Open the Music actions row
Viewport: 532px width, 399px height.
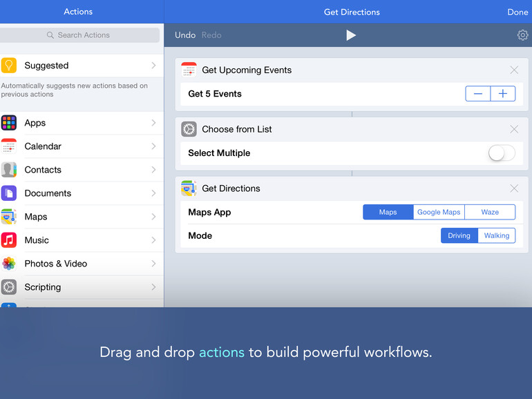pos(82,240)
